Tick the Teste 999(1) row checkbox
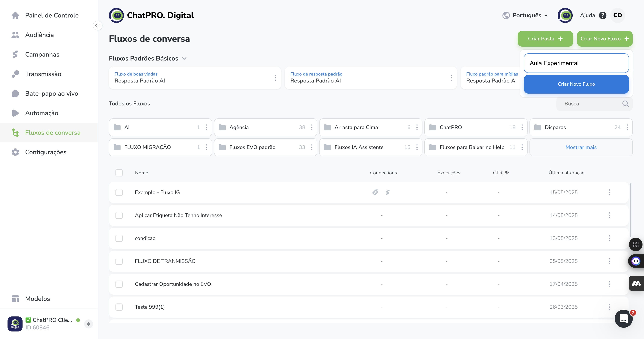 (119, 307)
